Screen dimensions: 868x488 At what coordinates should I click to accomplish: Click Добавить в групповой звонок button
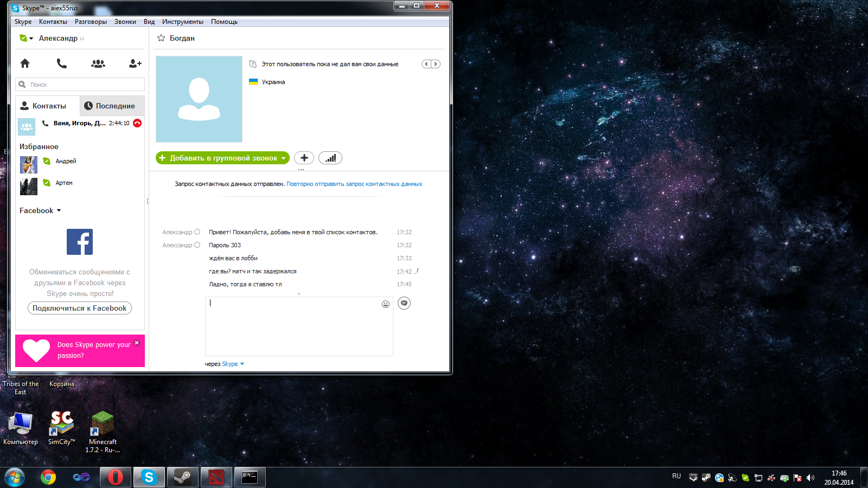(222, 158)
